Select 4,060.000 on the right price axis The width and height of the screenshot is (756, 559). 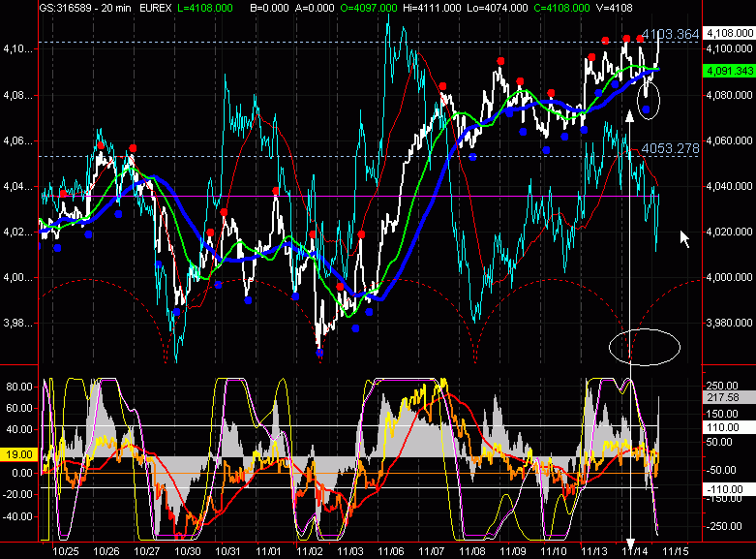[730, 140]
